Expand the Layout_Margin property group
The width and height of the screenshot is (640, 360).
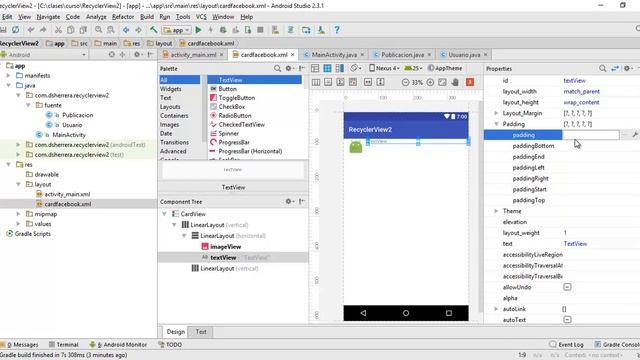point(496,113)
